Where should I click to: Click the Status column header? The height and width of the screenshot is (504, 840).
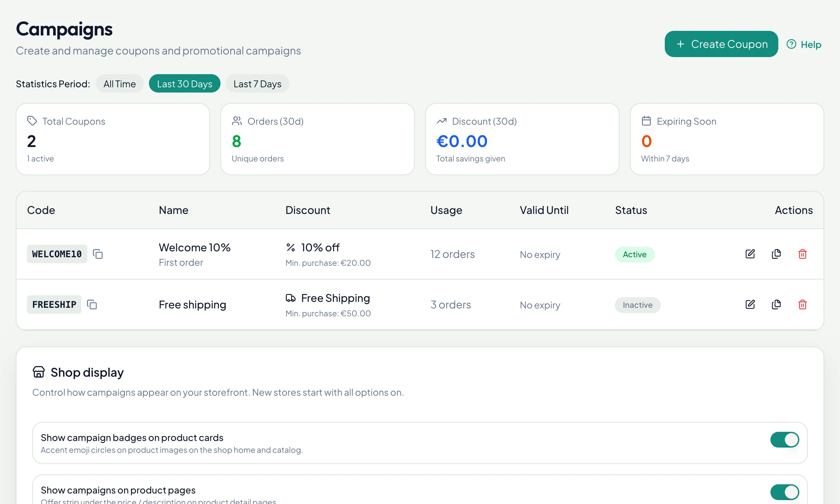(631, 210)
